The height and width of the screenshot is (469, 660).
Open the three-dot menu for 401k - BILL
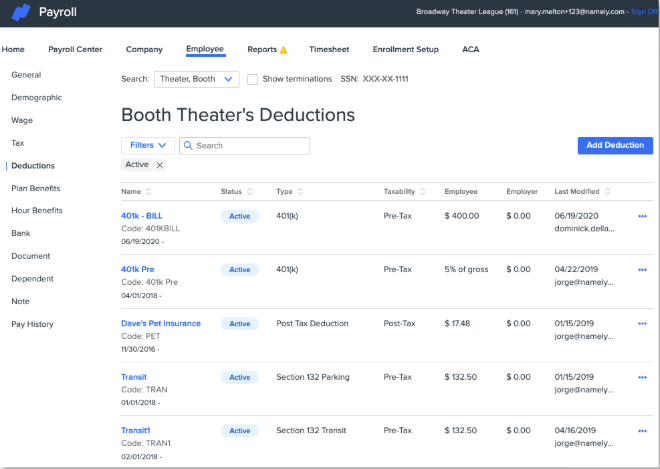pos(642,215)
